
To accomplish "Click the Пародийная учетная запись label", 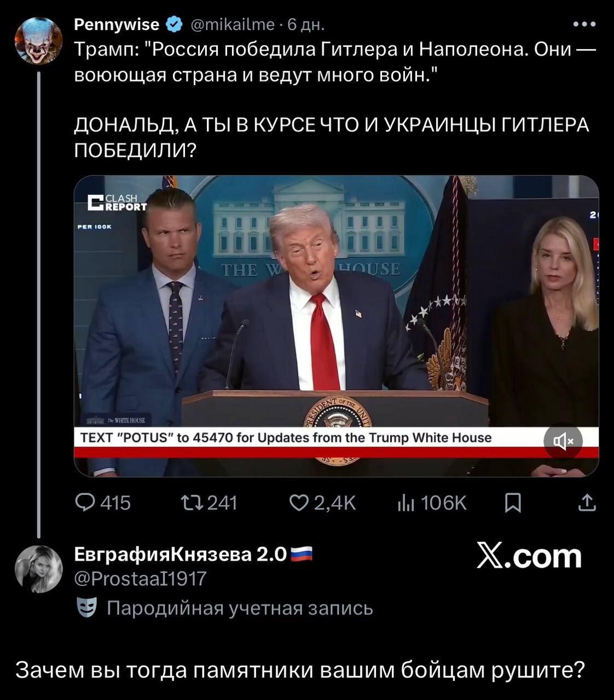I will coord(240,608).
